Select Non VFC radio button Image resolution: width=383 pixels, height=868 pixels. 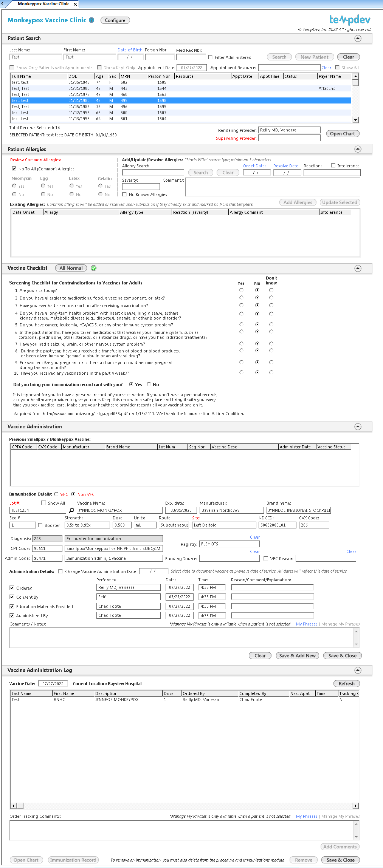pyautogui.click(x=73, y=494)
